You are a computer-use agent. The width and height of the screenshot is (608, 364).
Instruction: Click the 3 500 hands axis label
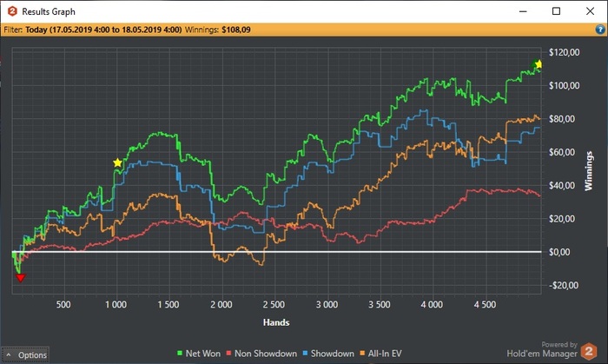pyautogui.click(x=380, y=305)
